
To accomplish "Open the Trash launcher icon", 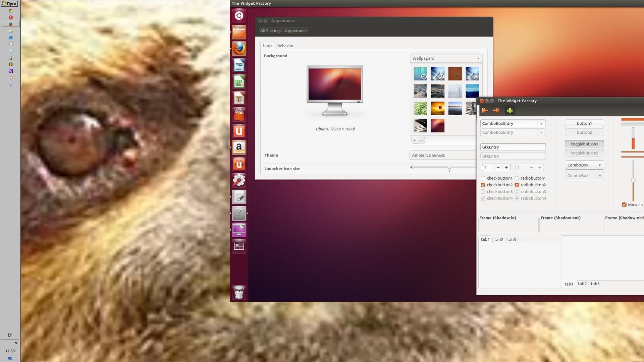I will click(x=239, y=293).
